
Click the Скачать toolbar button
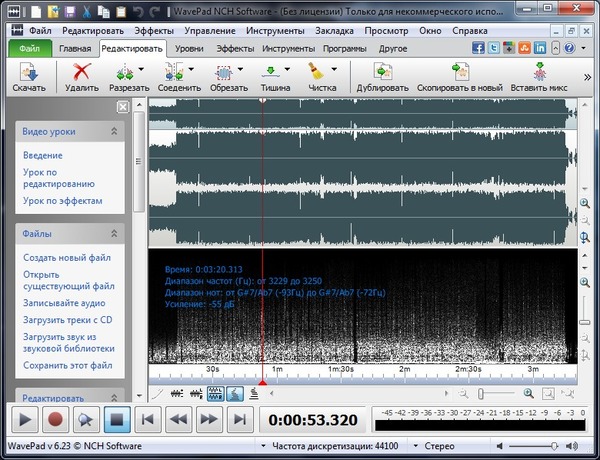[x=29, y=77]
